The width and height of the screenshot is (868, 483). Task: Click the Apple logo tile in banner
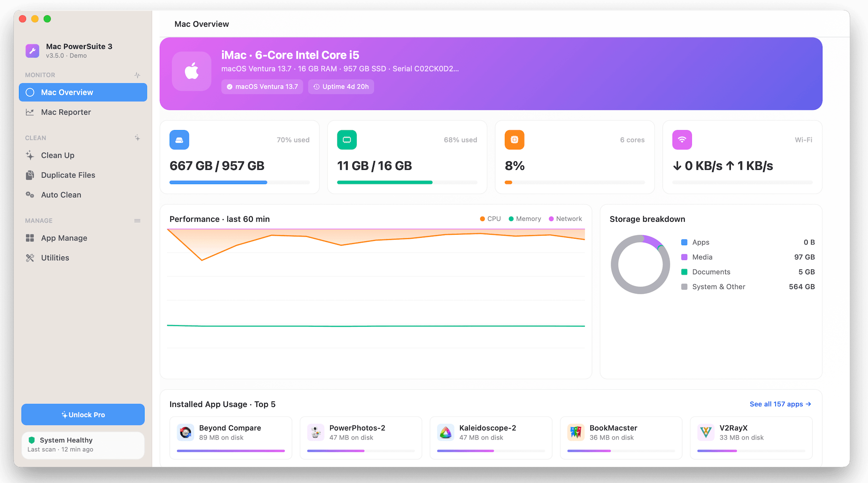tap(191, 71)
